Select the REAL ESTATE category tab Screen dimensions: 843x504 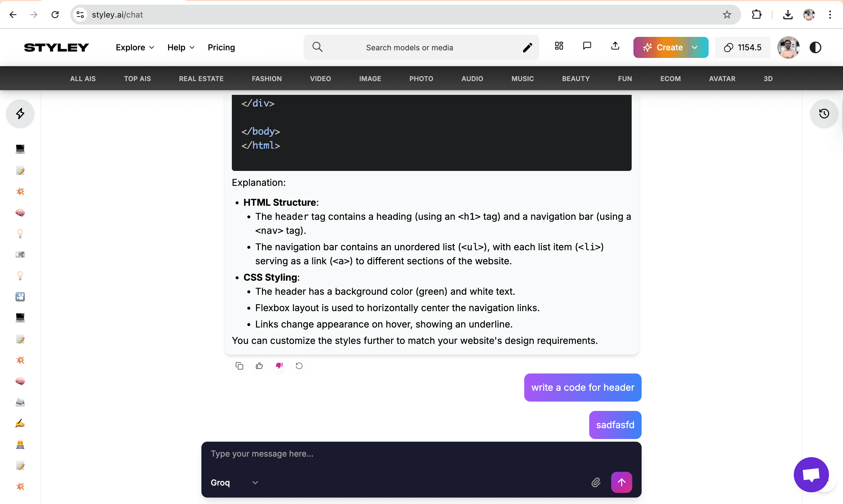[201, 79]
